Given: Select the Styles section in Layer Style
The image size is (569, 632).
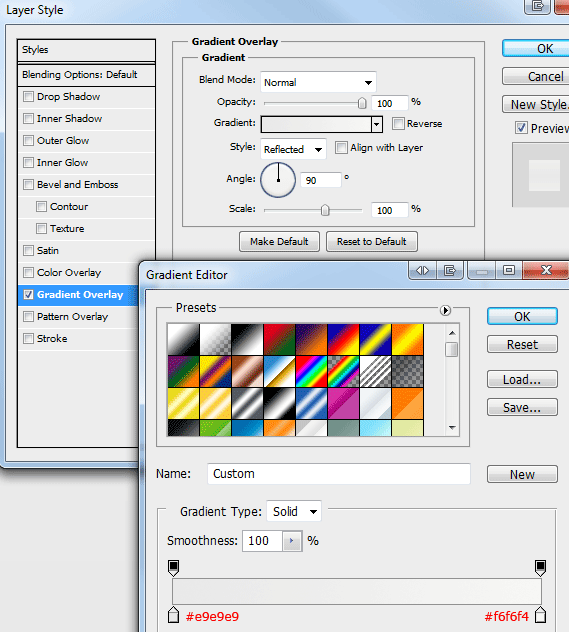Looking at the screenshot, I should pyautogui.click(x=86, y=50).
